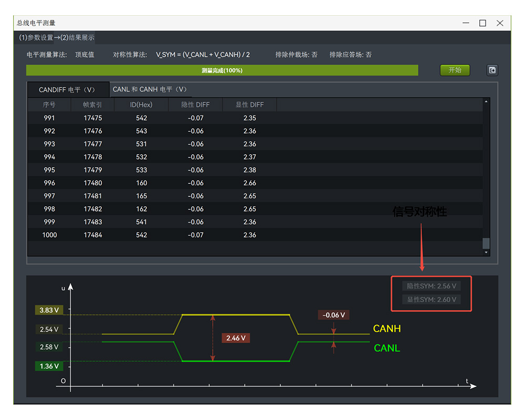Click the 2.46 V differential label

[236, 338]
